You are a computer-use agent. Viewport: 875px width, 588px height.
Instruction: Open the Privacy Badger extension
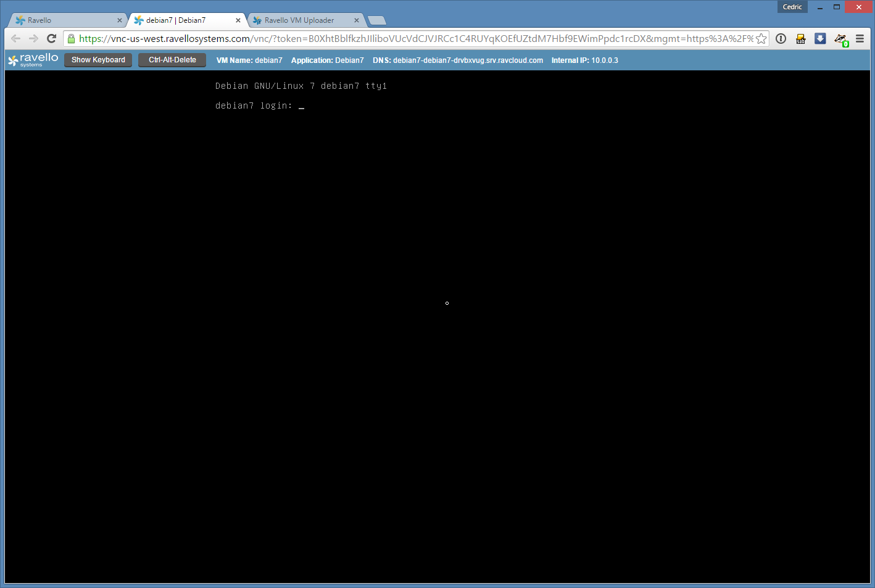[840, 39]
